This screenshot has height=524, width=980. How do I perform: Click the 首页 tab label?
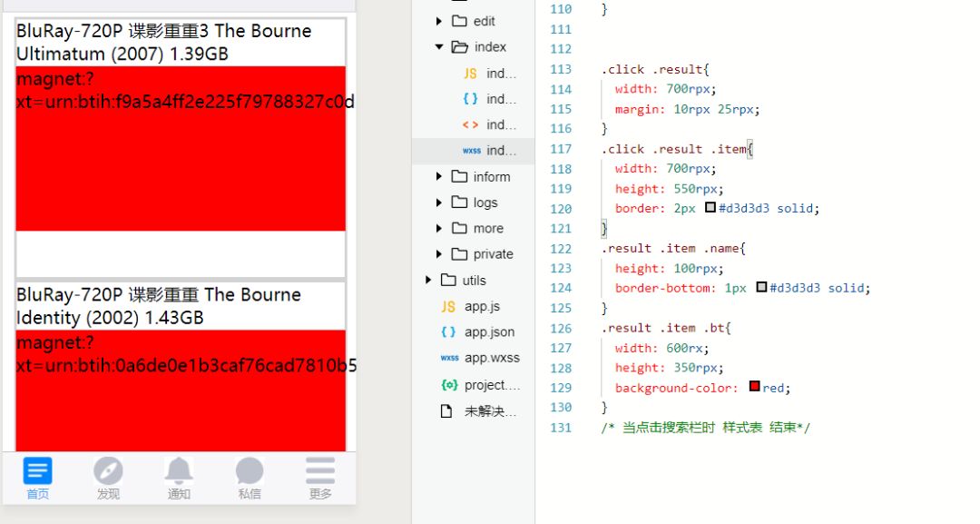[37, 494]
